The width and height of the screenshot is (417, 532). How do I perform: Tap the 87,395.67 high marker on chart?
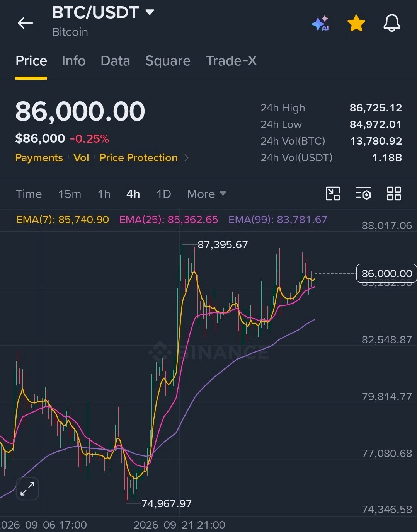click(223, 245)
